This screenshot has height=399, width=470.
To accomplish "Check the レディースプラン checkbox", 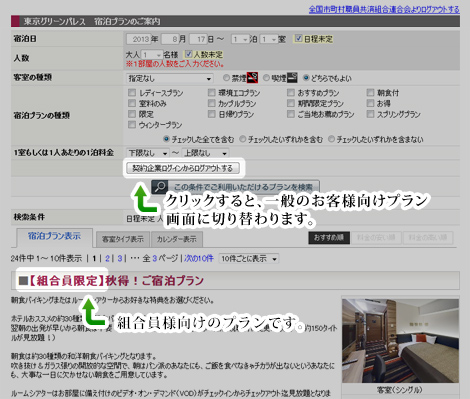I will [x=132, y=92].
